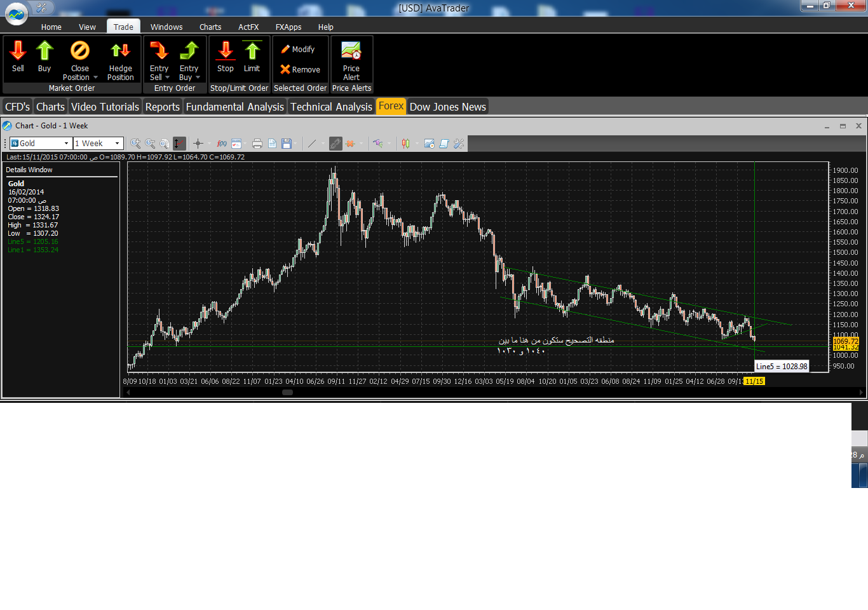The image size is (868, 610).
Task: Click the orange delete objects icon
Action: tap(350, 144)
